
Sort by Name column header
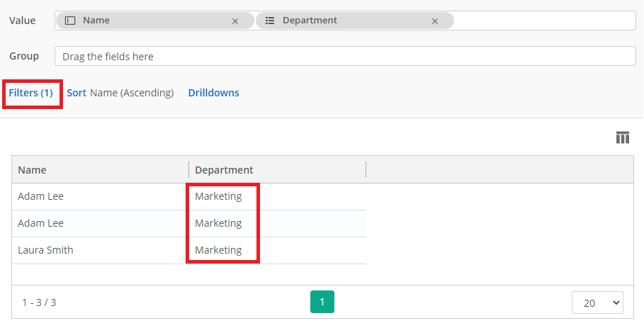click(33, 170)
